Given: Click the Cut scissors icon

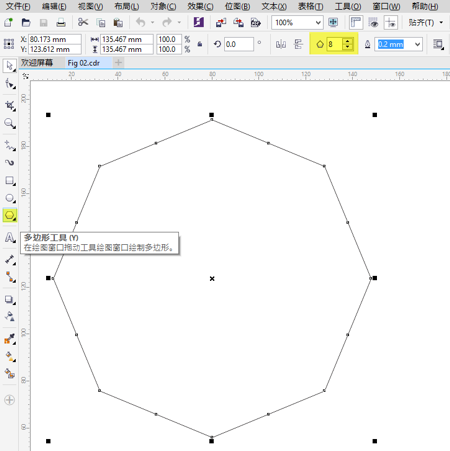Looking at the screenshot, I should (x=83, y=22).
